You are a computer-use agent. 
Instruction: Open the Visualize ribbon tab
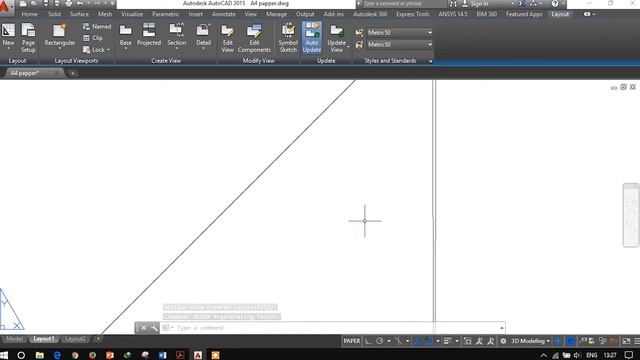coord(132,14)
